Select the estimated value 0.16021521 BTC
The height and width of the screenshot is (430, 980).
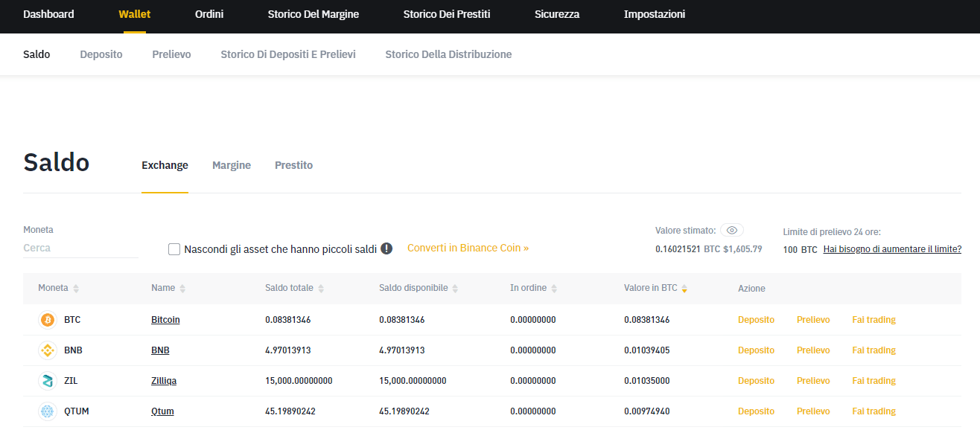click(687, 249)
